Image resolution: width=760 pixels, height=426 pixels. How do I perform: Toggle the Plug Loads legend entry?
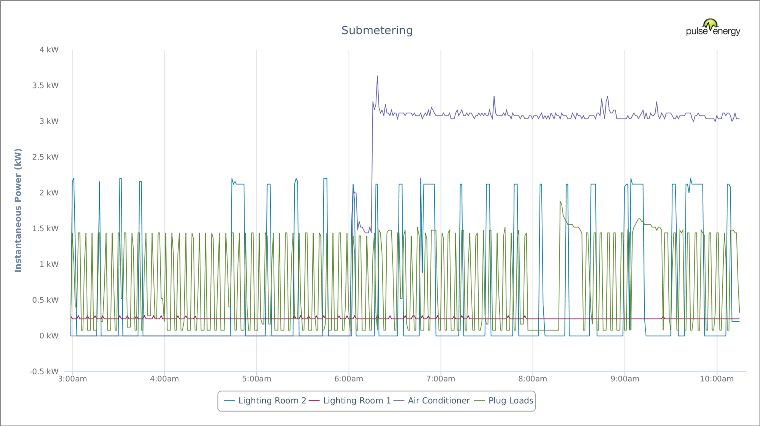click(503, 400)
